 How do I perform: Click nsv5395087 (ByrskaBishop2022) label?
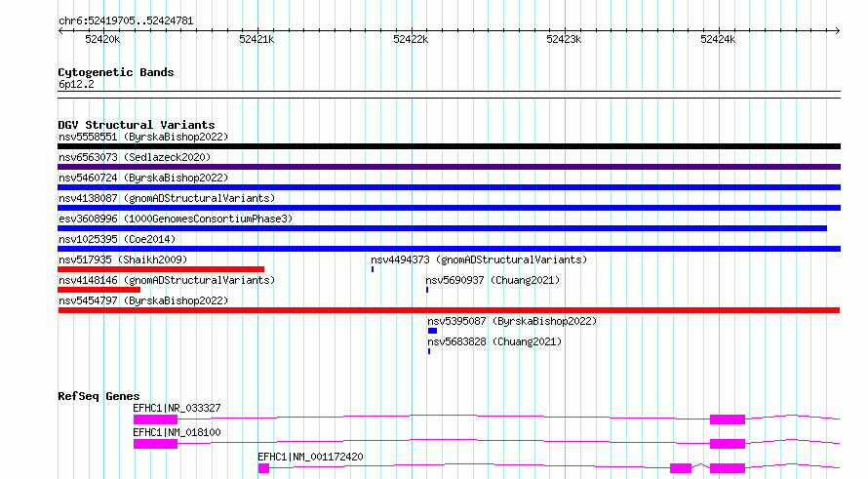(x=512, y=321)
